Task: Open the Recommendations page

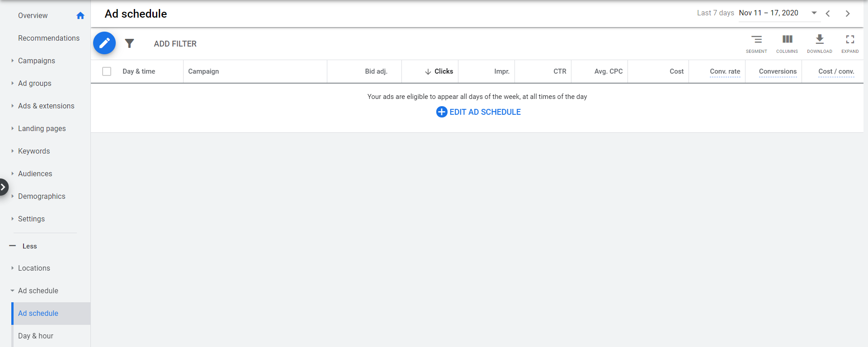Action: pos(49,38)
